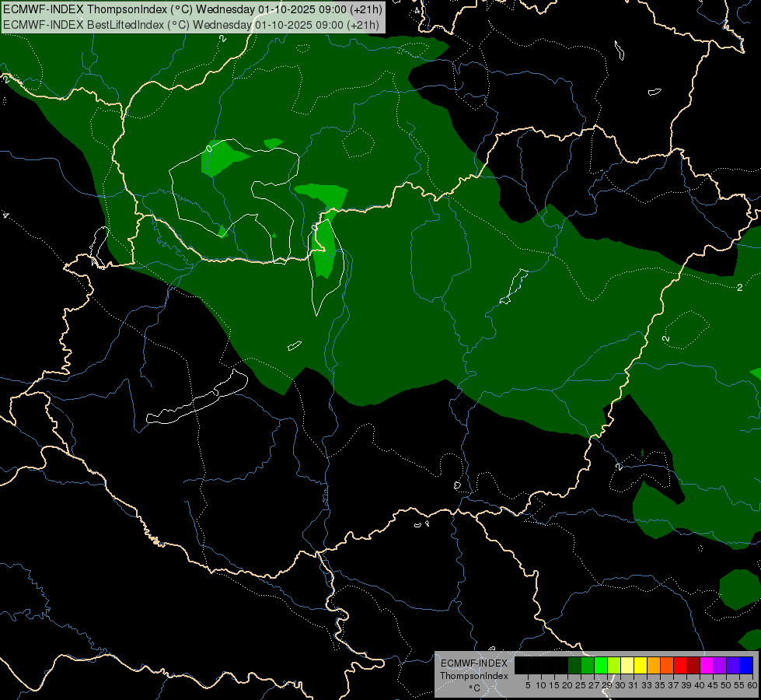Click the value 60 on legend scale
The height and width of the screenshot is (700, 761).
(752, 685)
